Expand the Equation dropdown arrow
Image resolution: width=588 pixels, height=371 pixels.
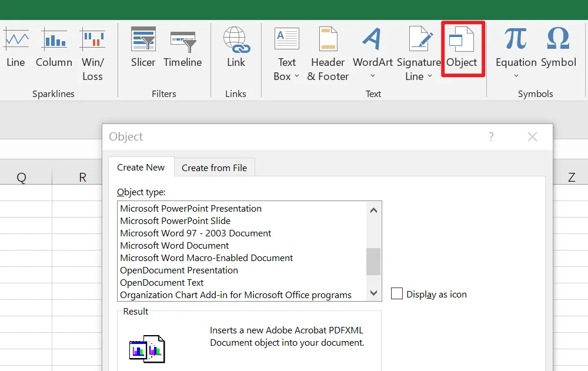pyautogui.click(x=516, y=76)
